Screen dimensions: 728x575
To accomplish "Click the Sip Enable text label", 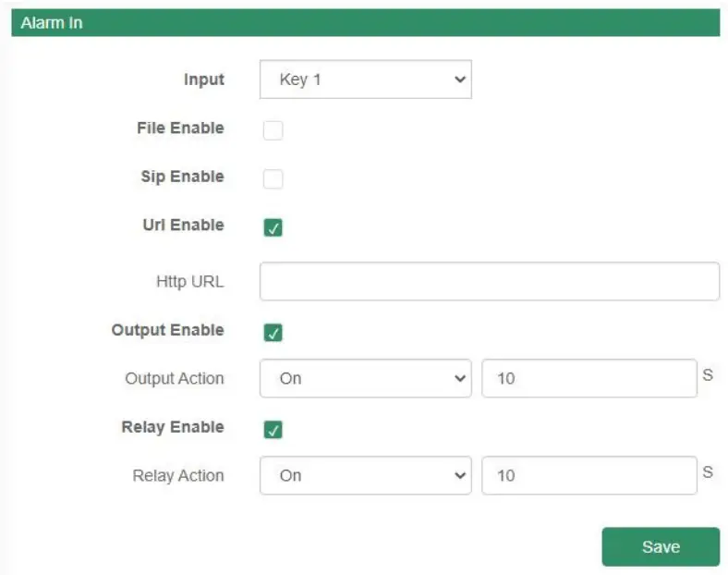I will pos(182,177).
